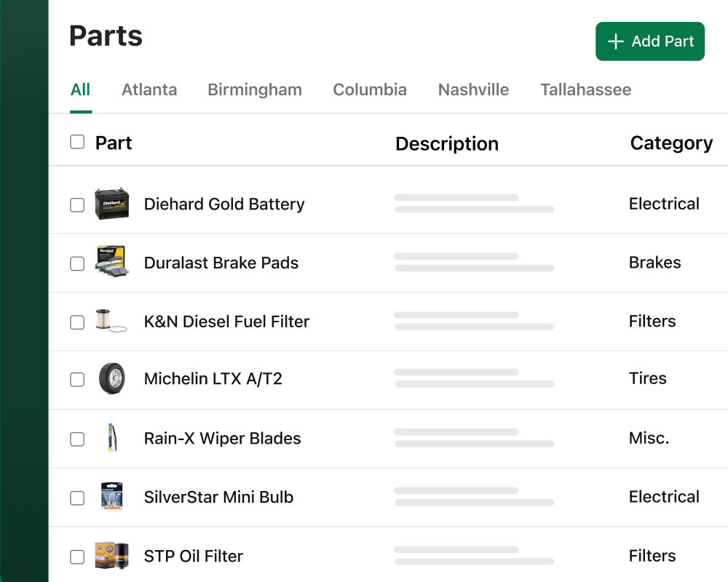Check the Diehard Gold Battery checkbox
728x582 pixels.
coord(77,204)
